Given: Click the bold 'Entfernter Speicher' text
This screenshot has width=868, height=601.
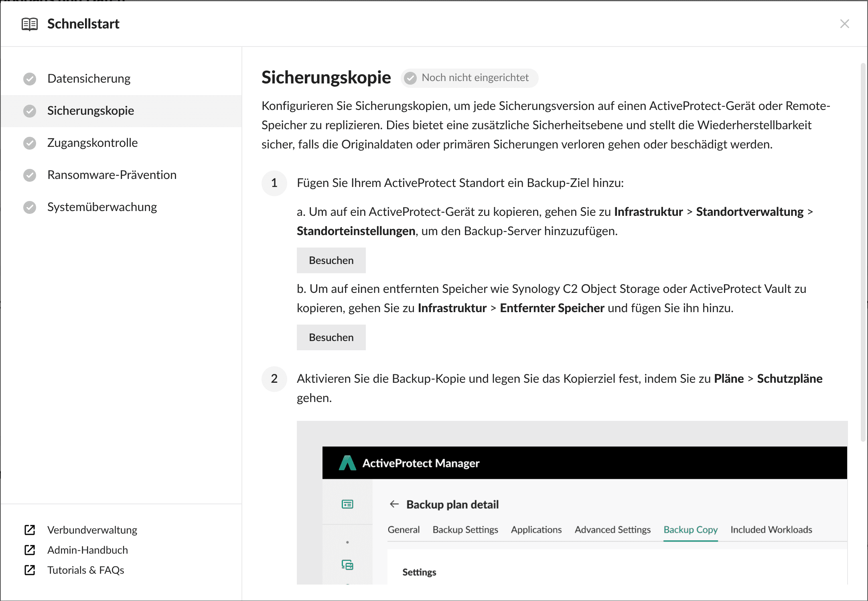Looking at the screenshot, I should [x=552, y=308].
